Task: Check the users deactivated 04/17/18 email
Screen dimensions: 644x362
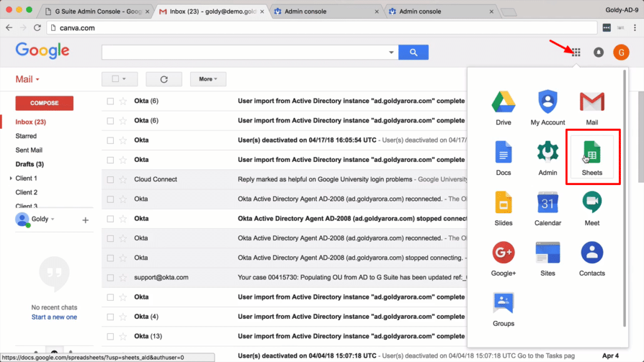Action: pyautogui.click(x=110, y=140)
